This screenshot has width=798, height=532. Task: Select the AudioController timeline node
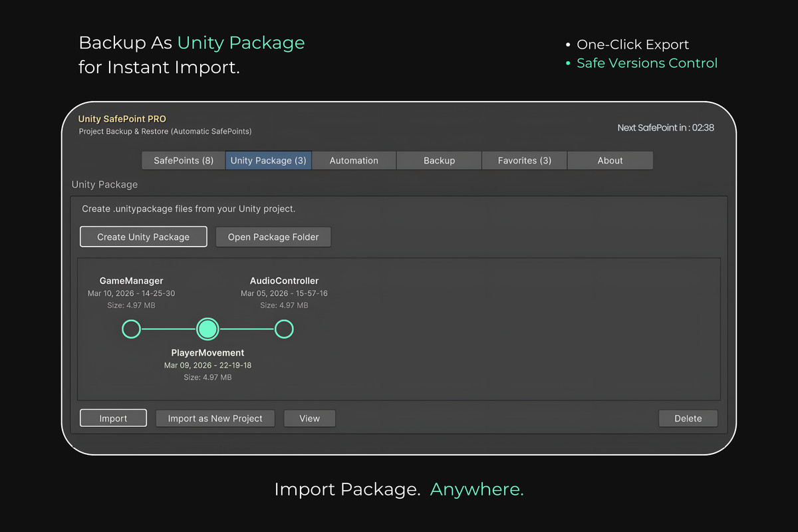(284, 329)
